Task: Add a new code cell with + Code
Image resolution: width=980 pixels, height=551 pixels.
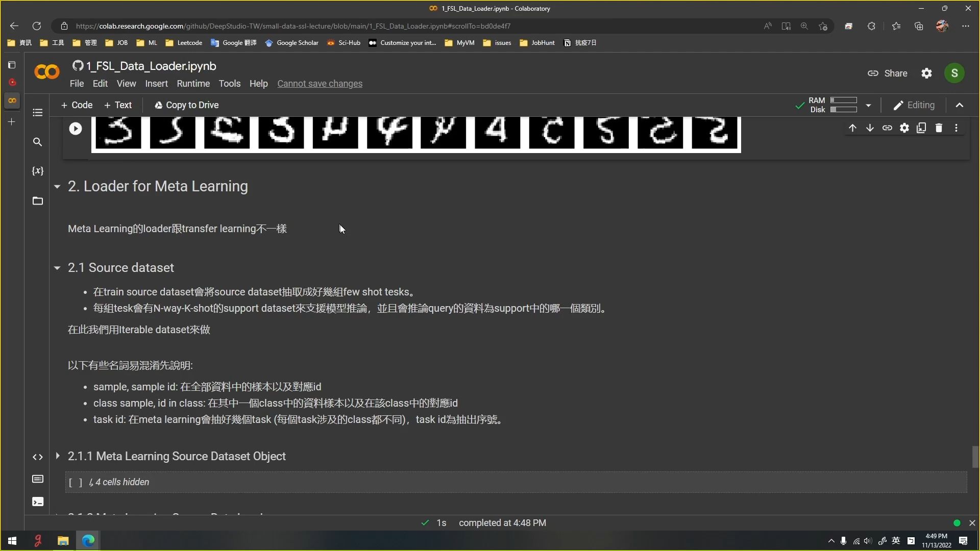Action: [x=77, y=105]
